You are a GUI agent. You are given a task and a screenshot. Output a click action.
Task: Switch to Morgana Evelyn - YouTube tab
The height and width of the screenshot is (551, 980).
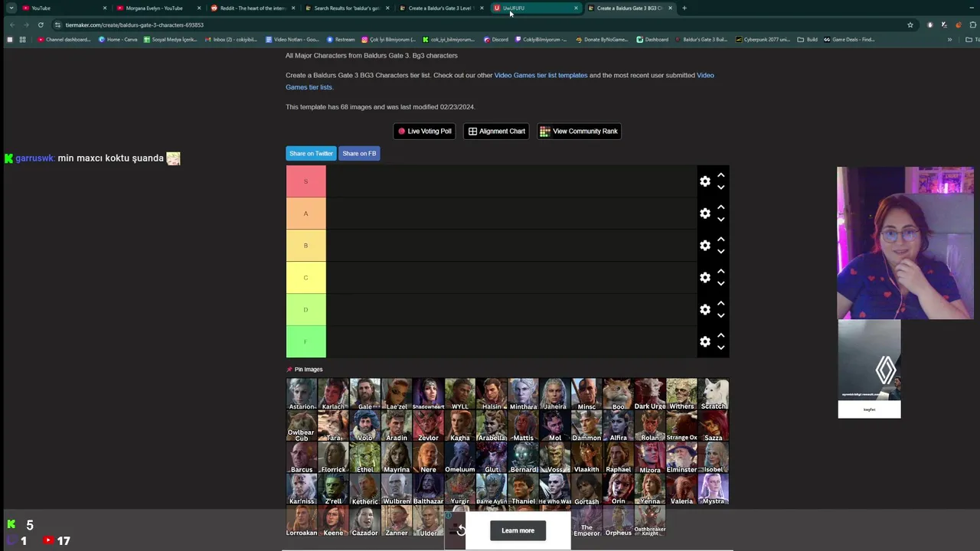(x=158, y=8)
